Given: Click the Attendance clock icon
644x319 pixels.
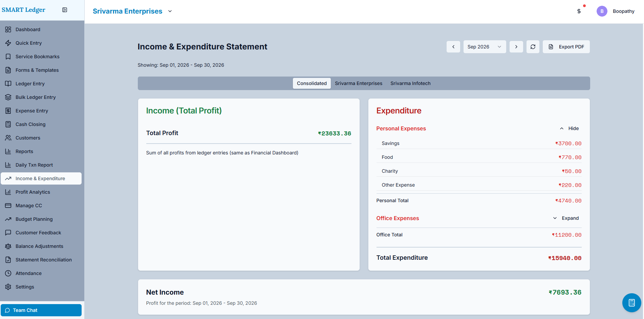Looking at the screenshot, I should pyautogui.click(x=8, y=273).
